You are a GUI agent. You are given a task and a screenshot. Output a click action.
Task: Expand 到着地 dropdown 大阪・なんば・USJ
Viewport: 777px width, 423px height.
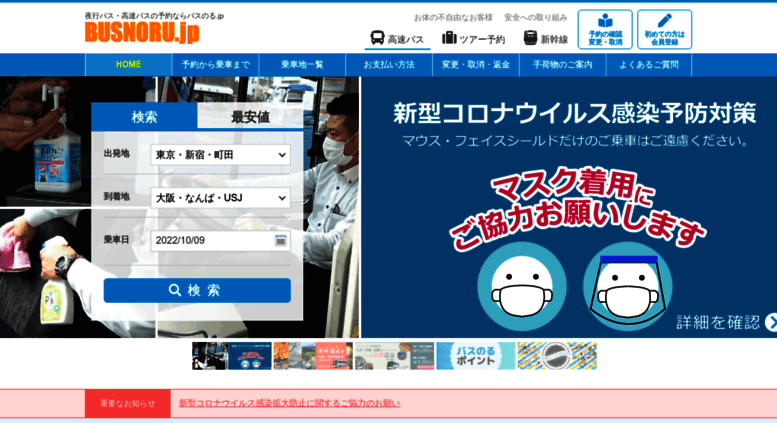click(221, 198)
